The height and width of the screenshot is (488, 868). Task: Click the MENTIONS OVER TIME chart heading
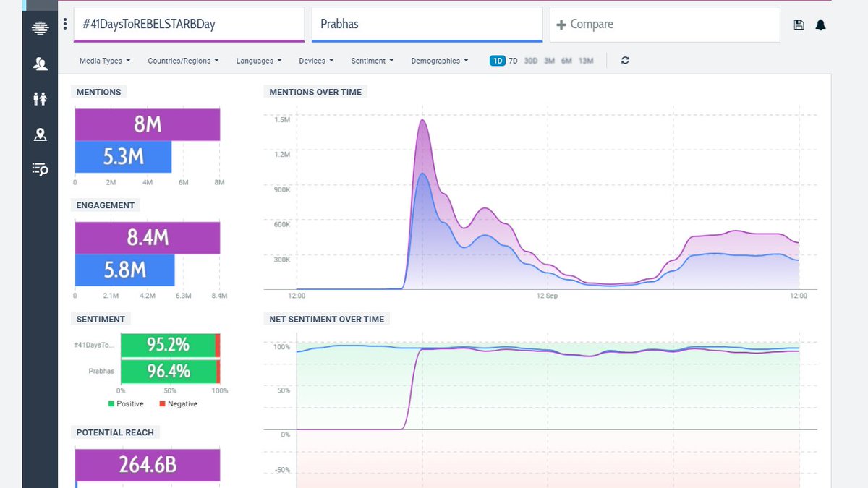coord(315,92)
